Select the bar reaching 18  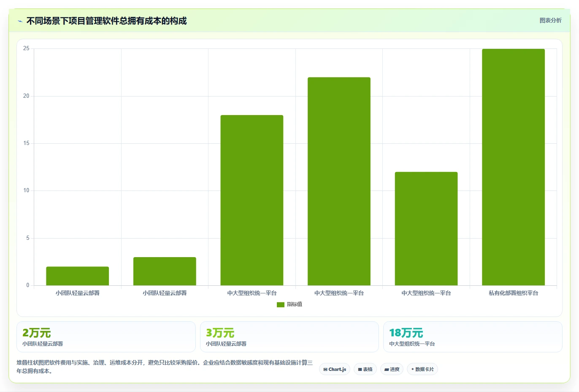click(x=252, y=200)
